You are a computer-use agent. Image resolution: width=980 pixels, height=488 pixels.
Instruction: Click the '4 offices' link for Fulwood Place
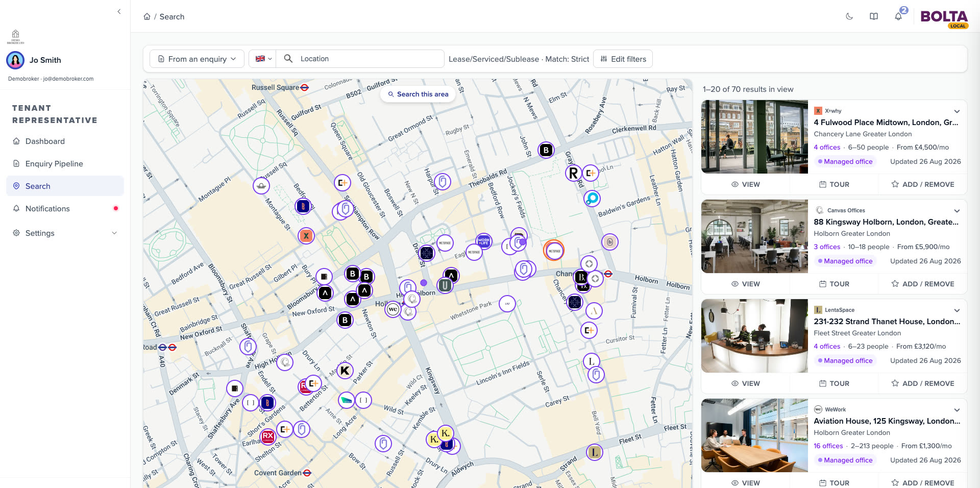coord(827,148)
